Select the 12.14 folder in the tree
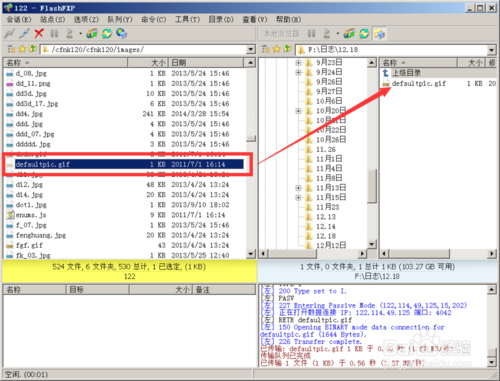This screenshot has width=500, height=381. click(326, 226)
